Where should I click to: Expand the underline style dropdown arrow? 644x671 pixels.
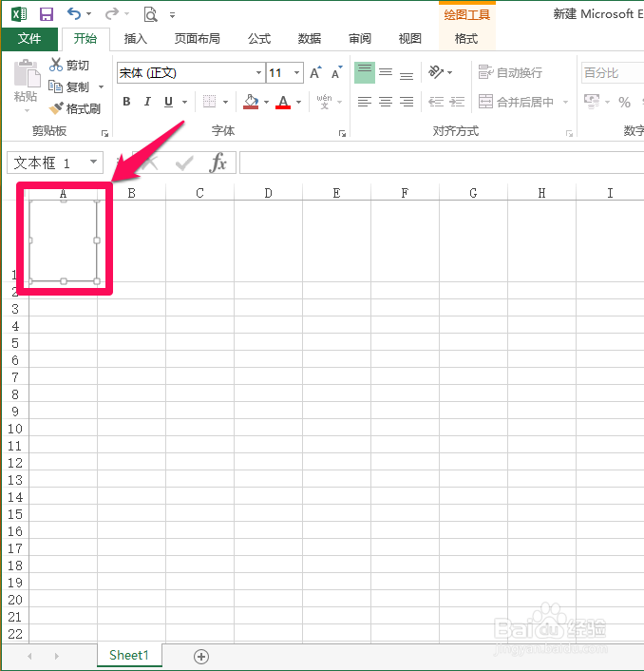[184, 103]
